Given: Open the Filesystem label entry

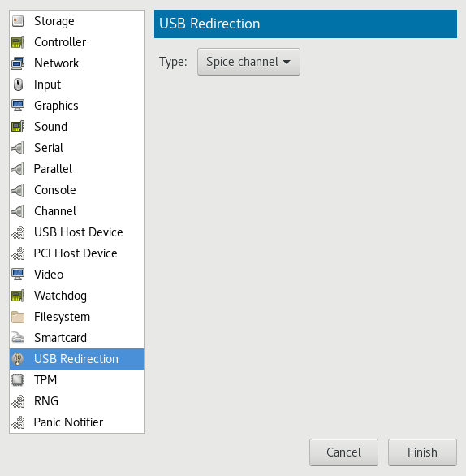Looking at the screenshot, I should click(x=63, y=317).
